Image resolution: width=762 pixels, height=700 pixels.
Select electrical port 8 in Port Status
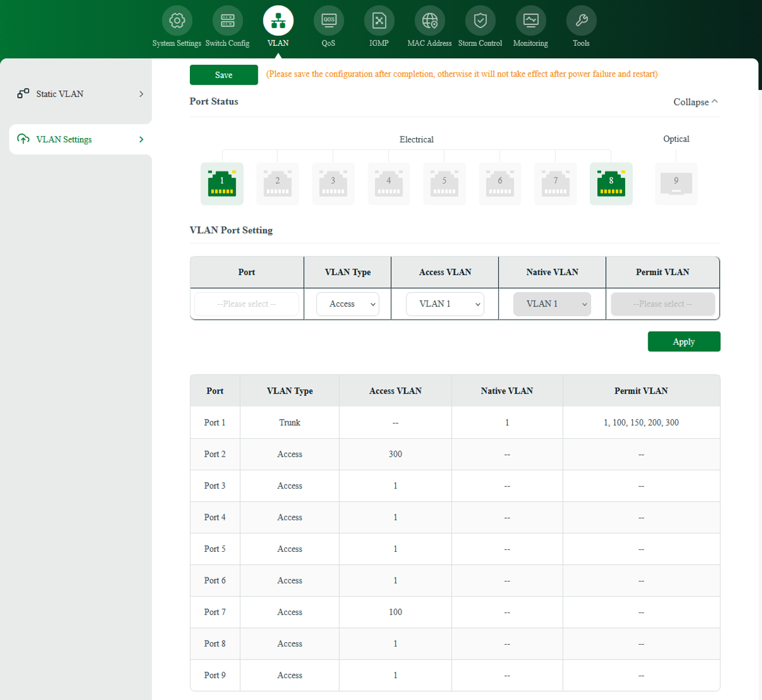pyautogui.click(x=611, y=183)
